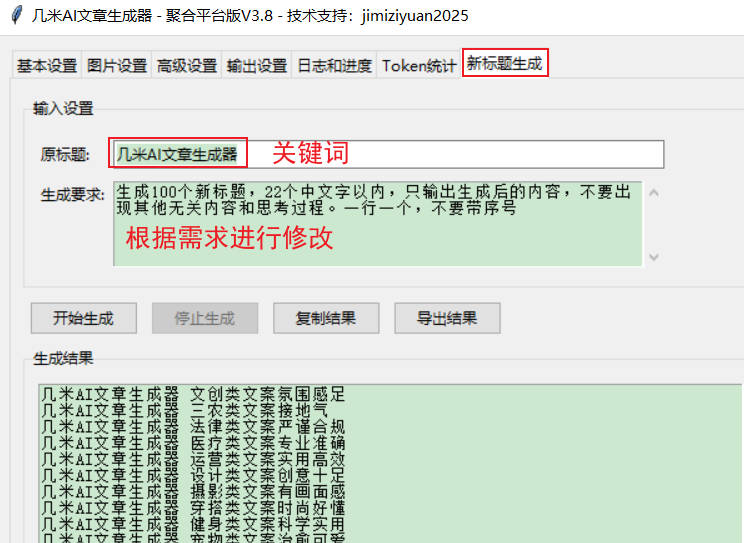
Task: Start generation with 开始生成 button
Action: pos(84,318)
